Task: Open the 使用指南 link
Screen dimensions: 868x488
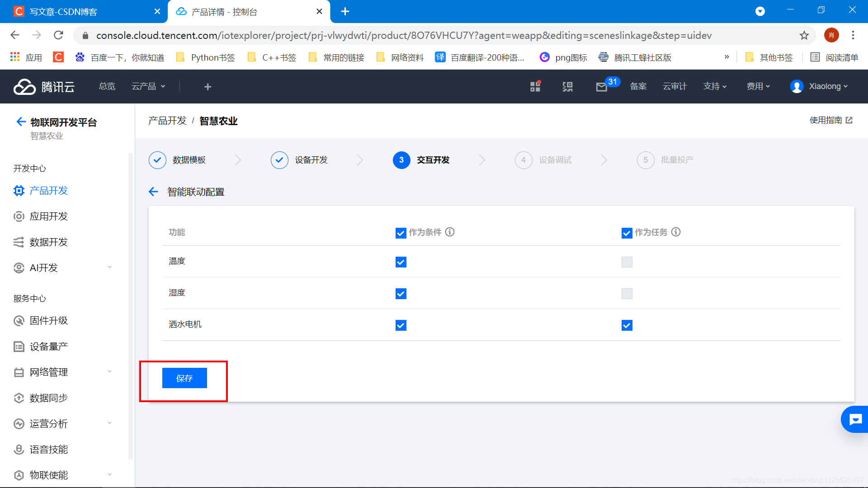Action: pos(830,120)
